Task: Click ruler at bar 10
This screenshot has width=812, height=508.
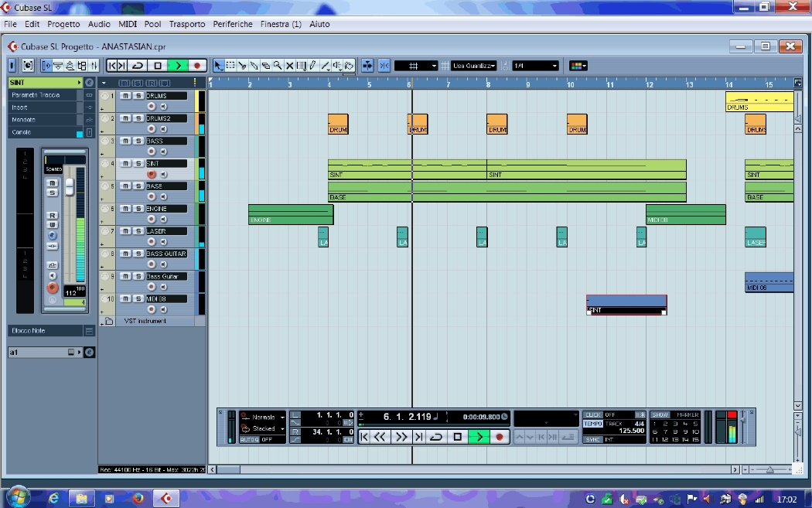Action: [x=570, y=84]
